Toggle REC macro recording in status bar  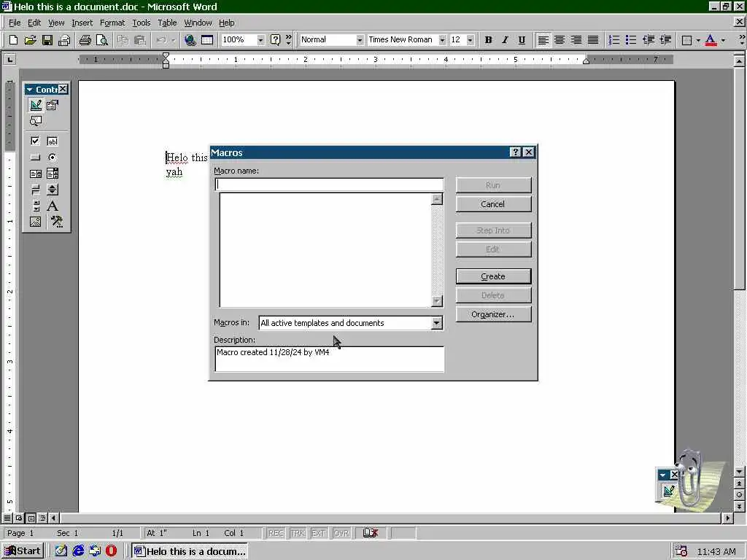pyautogui.click(x=276, y=533)
